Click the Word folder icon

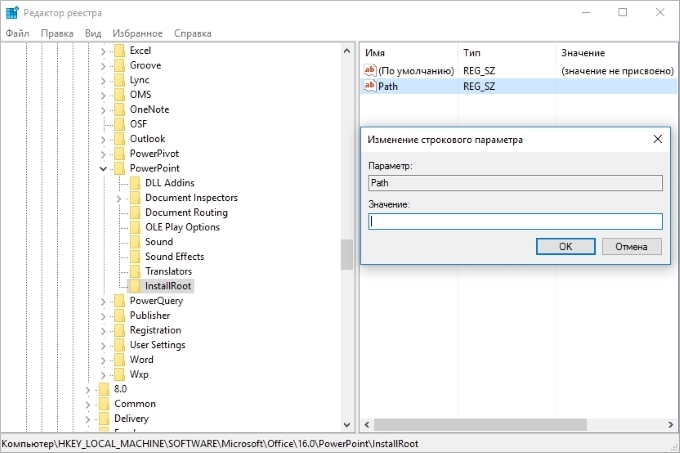pyautogui.click(x=119, y=360)
